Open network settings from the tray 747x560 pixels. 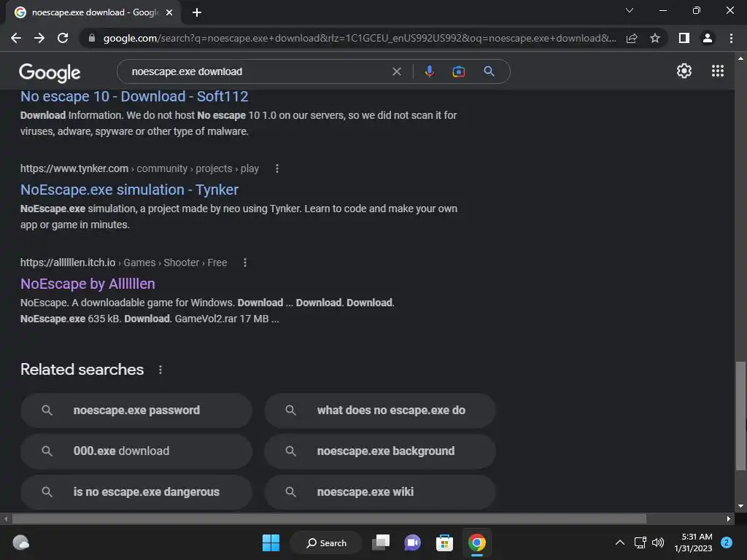[640, 542]
